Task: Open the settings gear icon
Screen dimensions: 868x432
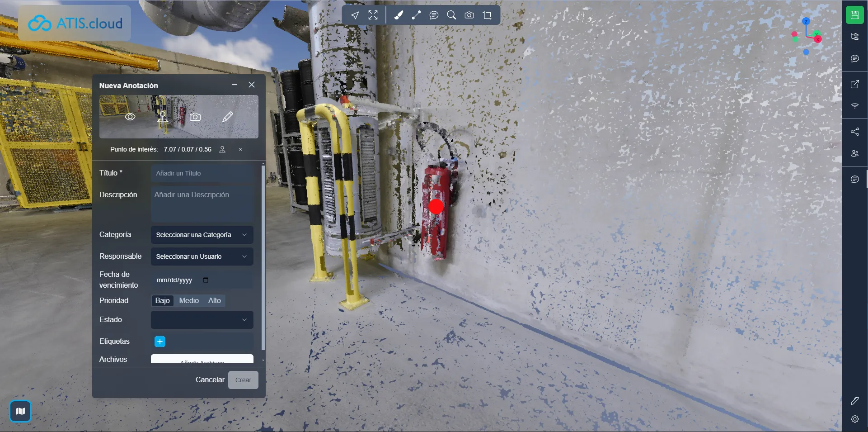Action: point(854,419)
